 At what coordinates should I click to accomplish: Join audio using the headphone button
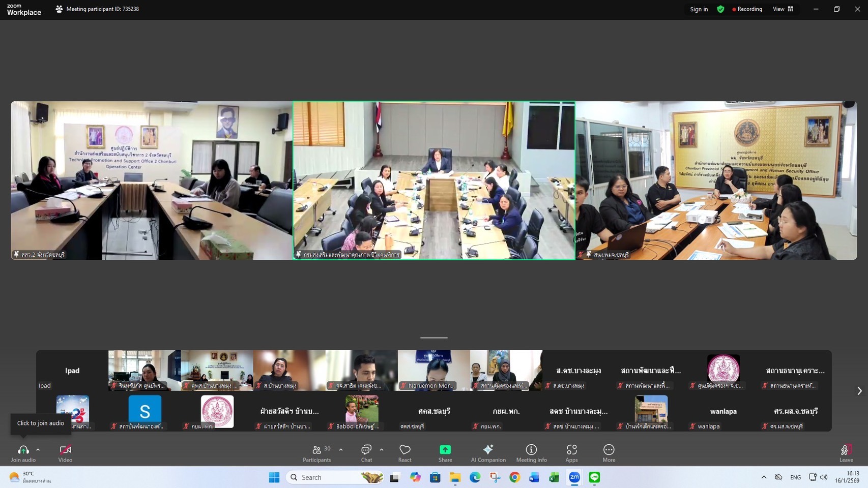(23, 453)
